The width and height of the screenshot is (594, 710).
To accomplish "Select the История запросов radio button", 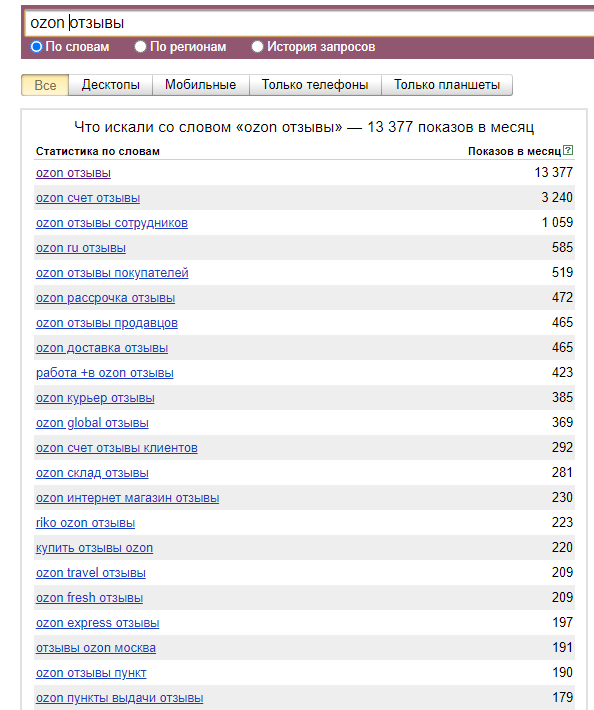I will [x=257, y=47].
